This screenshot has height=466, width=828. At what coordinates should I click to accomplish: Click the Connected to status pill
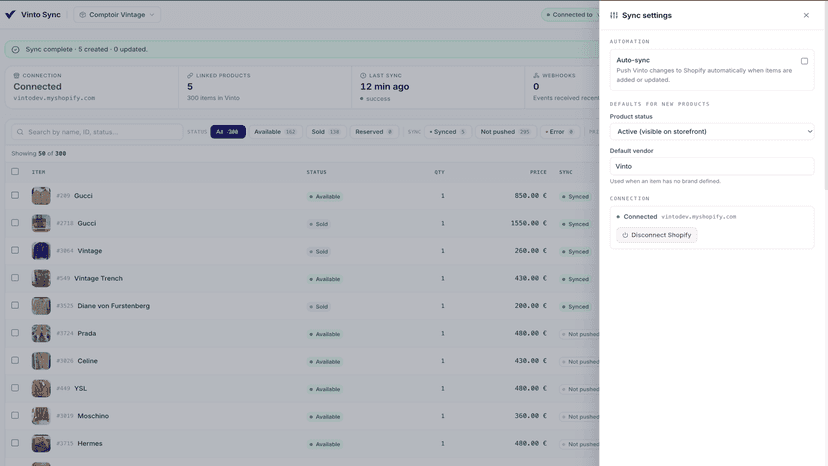(570, 15)
